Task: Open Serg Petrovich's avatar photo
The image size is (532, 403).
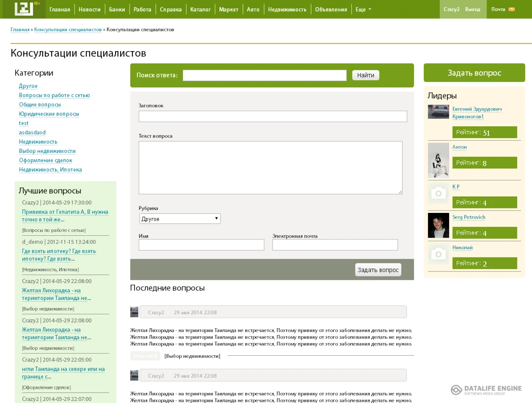Action: pyautogui.click(x=439, y=225)
